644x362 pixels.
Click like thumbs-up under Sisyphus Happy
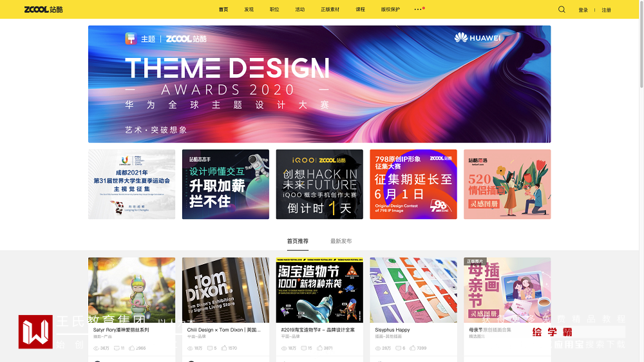(412, 348)
